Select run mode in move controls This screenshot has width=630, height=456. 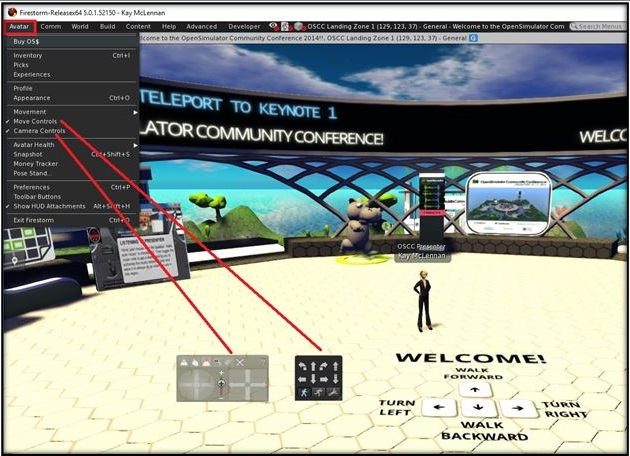(318, 393)
